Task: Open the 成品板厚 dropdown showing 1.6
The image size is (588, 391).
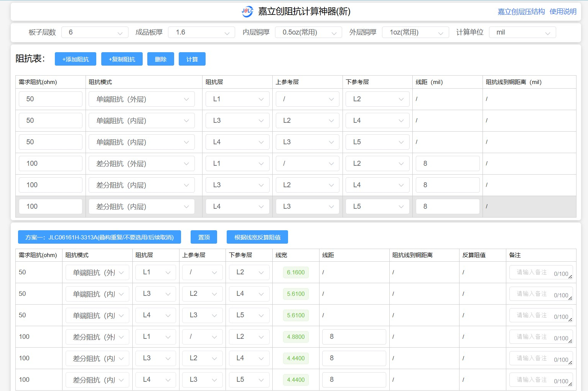Action: pos(201,32)
